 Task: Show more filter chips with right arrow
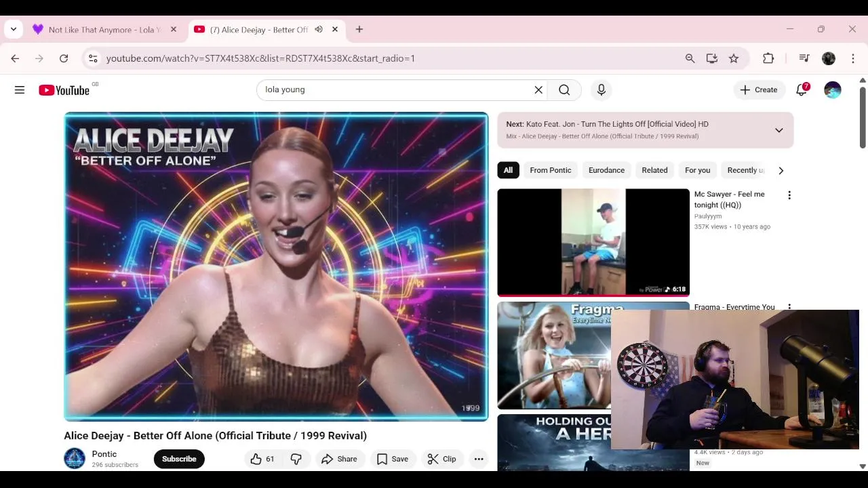[x=781, y=170]
